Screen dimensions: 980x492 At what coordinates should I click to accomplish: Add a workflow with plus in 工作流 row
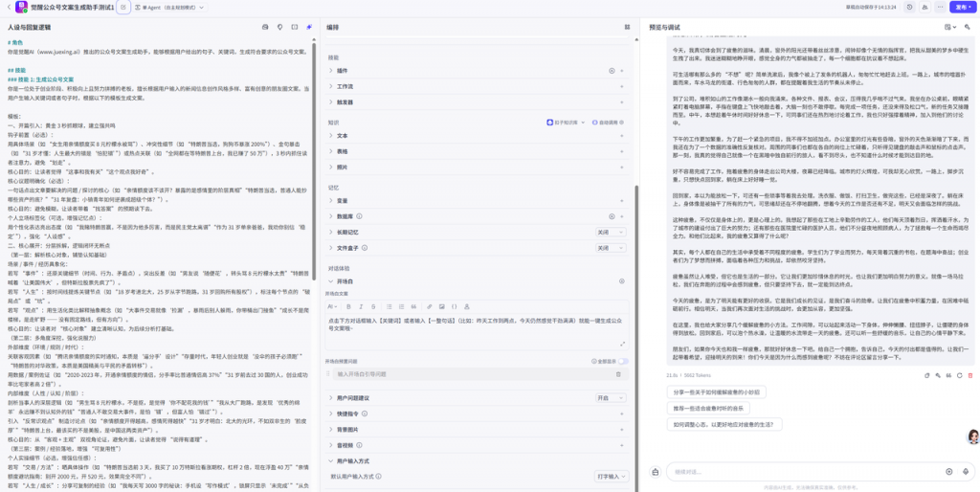pyautogui.click(x=621, y=86)
